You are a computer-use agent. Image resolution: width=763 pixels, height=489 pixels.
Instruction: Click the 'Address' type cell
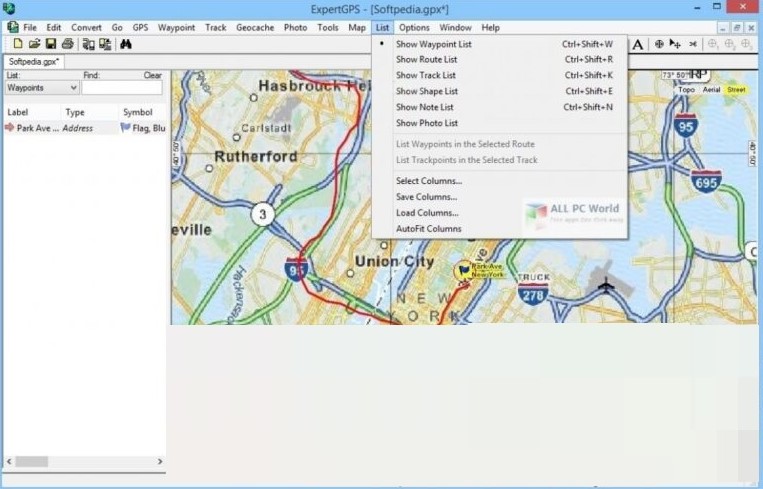(77, 128)
